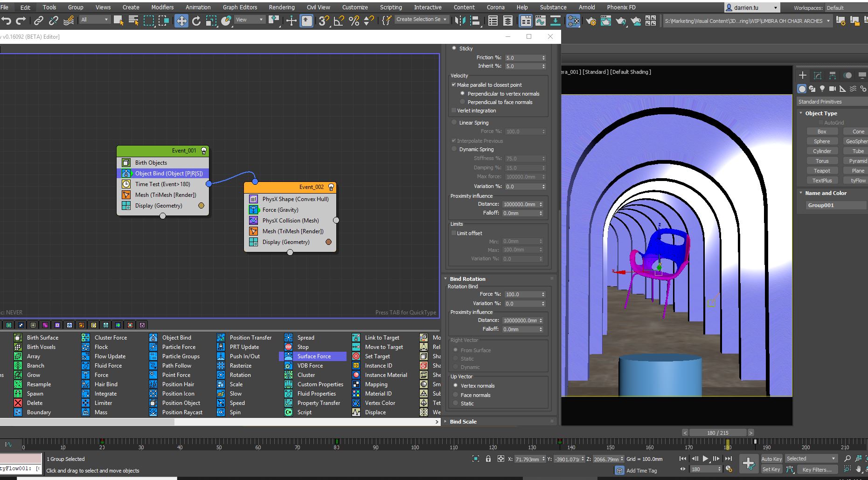Click the Undo icon
The height and width of the screenshot is (480, 868).
(7, 21)
